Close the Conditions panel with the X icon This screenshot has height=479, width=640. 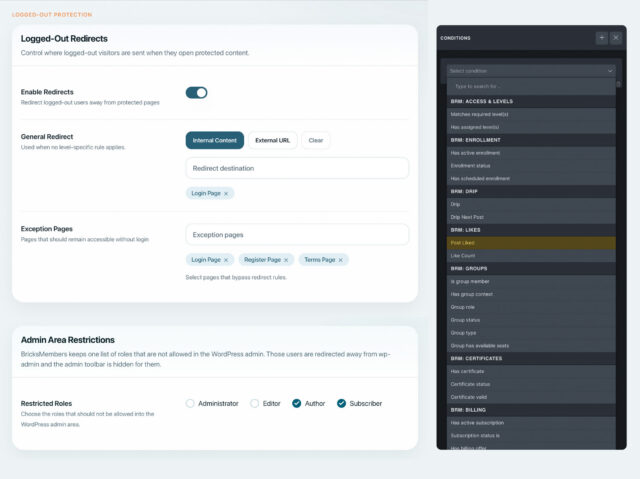tap(616, 38)
